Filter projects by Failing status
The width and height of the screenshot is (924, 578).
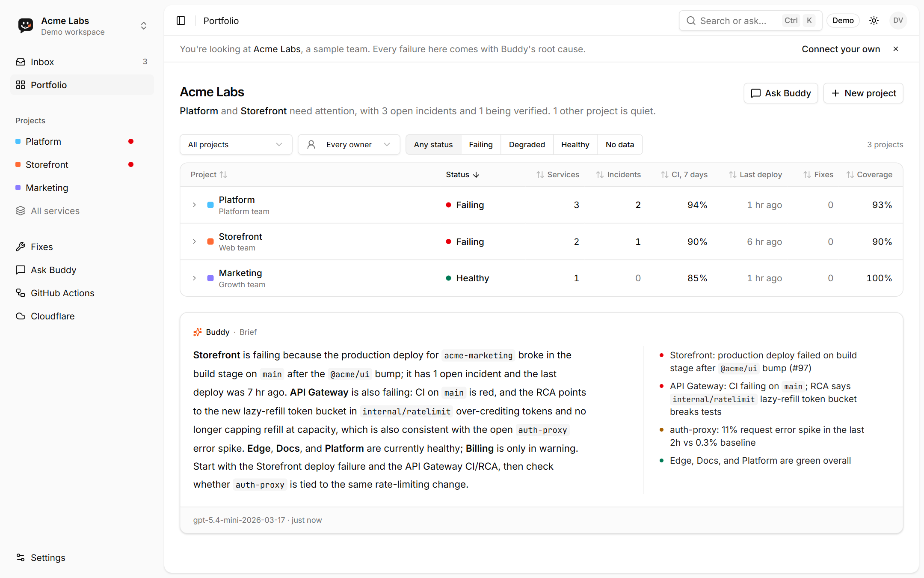tap(481, 145)
